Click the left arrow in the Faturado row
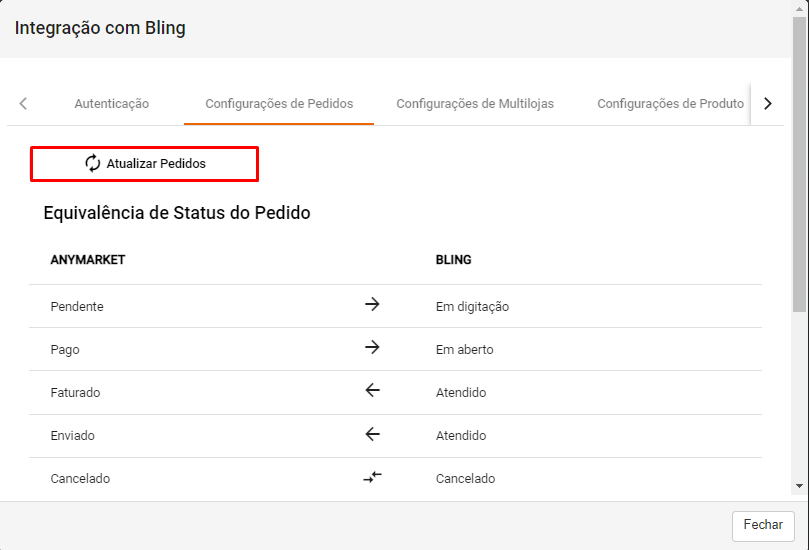The width and height of the screenshot is (809, 550). (x=372, y=391)
